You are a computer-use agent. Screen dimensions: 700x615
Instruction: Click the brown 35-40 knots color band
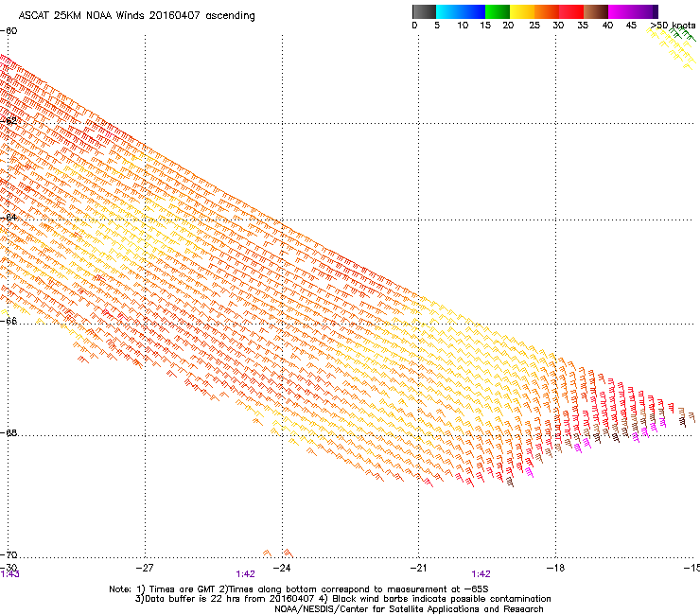[x=596, y=11]
